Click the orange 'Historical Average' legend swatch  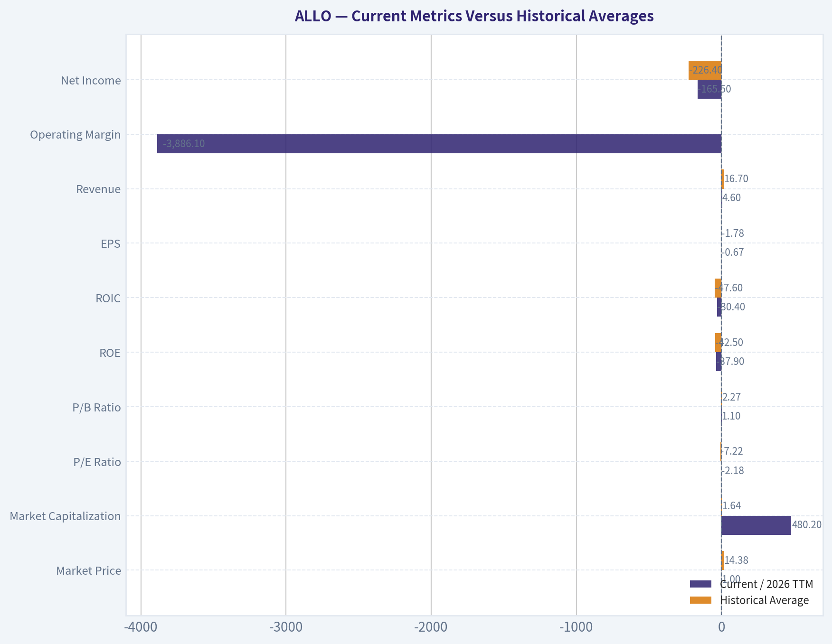coord(700,600)
